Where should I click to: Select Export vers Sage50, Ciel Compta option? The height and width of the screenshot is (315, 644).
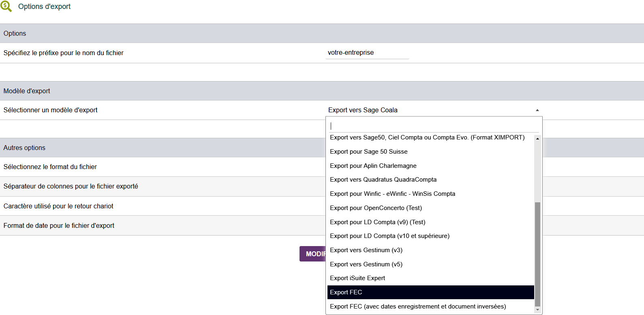(430, 137)
